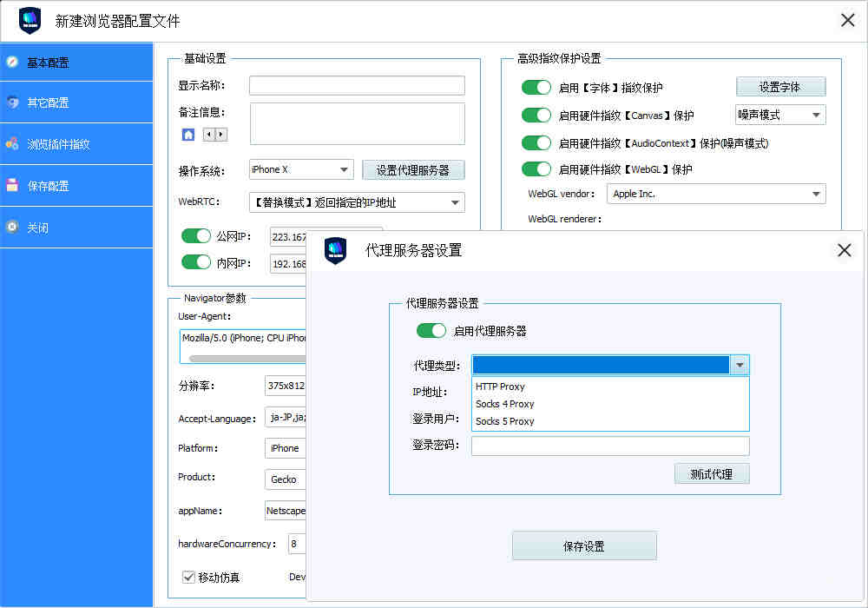Click the 内网IP address field
This screenshot has height=608, width=868.
click(288, 263)
